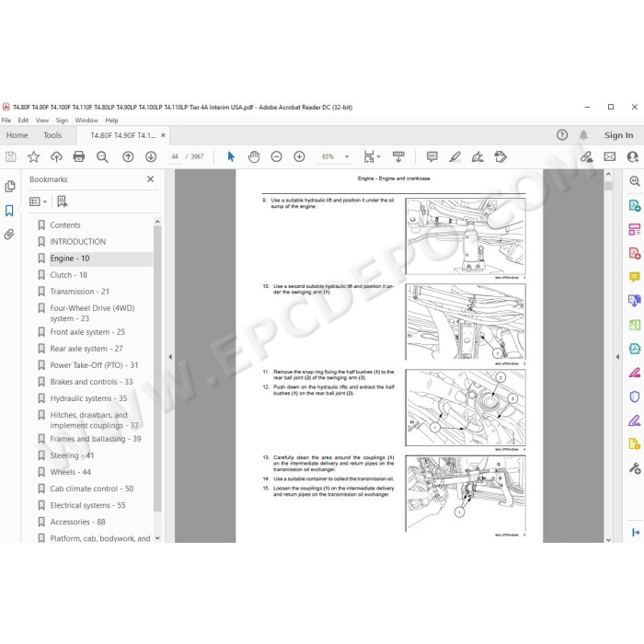Click the page number input field
Viewport: 644px width, 644px height.
(x=175, y=156)
